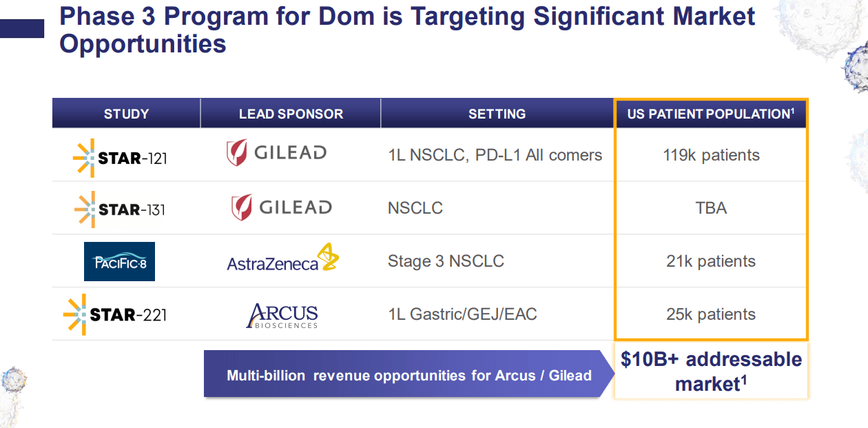Click the Stage 3 NSCLC setting text
This screenshot has height=428, width=868.
click(446, 261)
